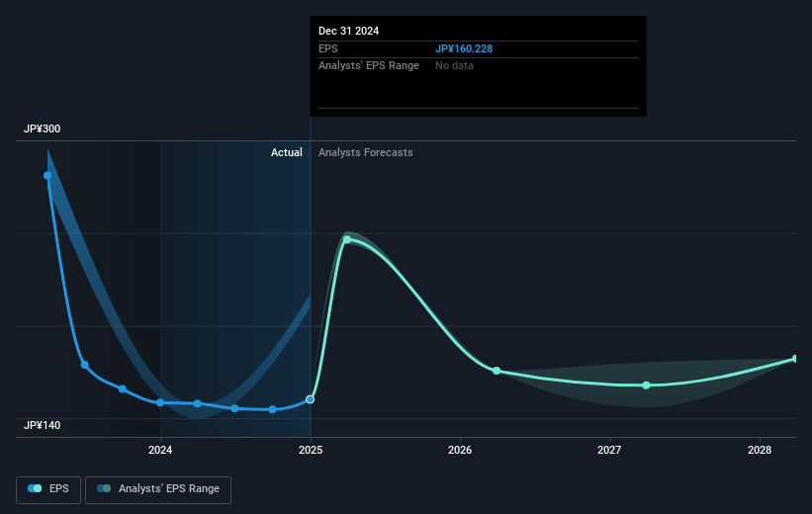The image size is (812, 514).
Task: Select the lowest EPS point before 2025
Action: [x=272, y=409]
